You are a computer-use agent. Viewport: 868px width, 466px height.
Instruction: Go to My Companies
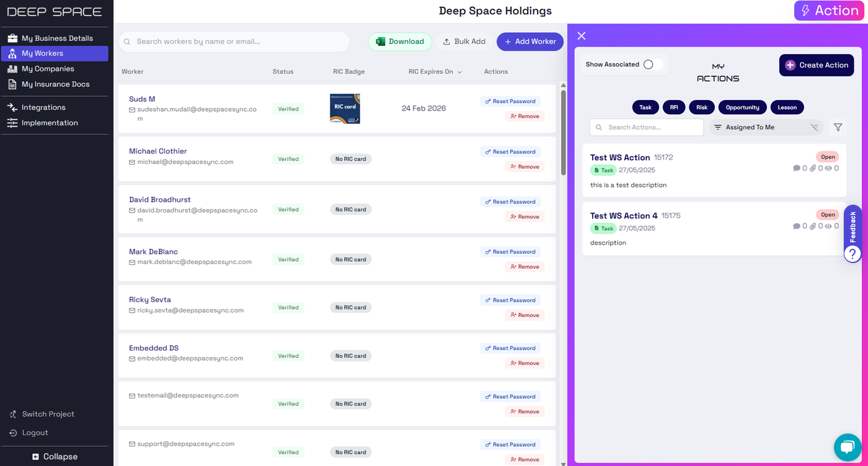coord(55,69)
